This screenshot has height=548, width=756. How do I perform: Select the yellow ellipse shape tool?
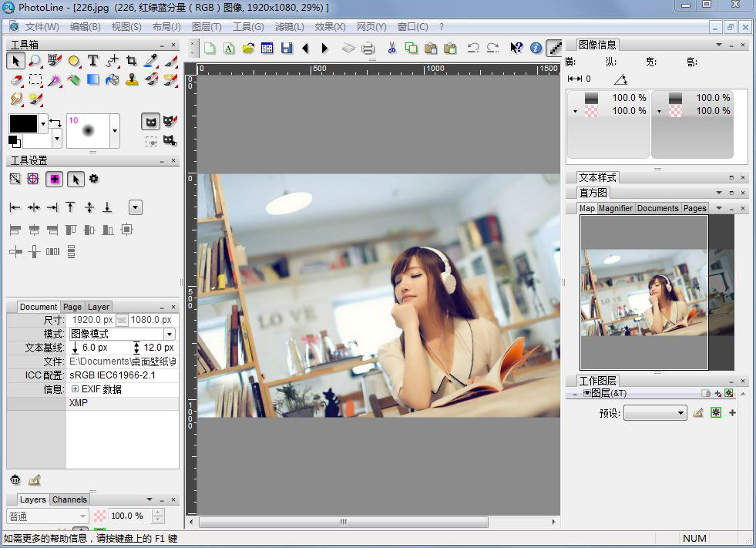pos(73,61)
